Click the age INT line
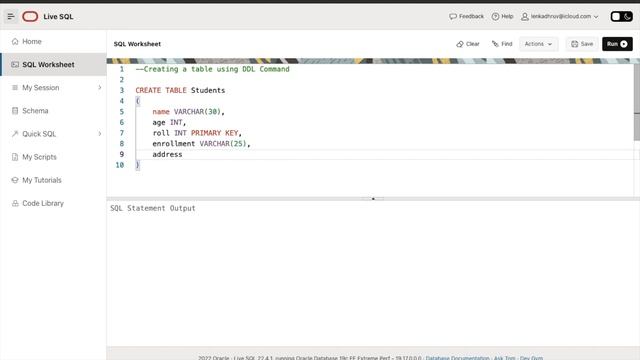 [169, 122]
